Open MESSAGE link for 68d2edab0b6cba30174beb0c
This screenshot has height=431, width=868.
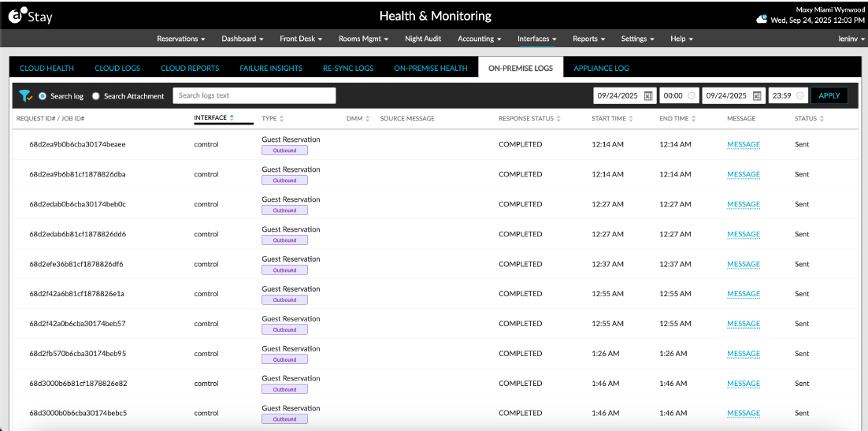point(744,204)
